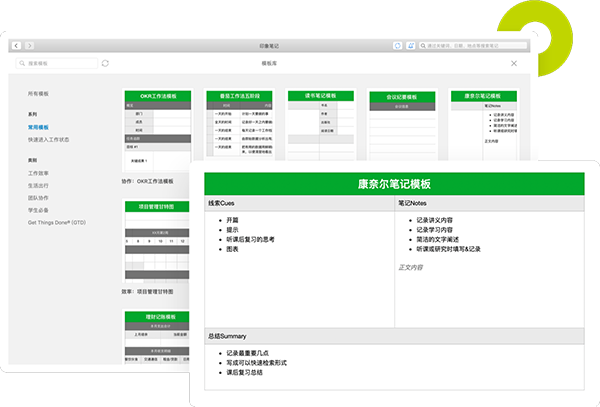Click the 印象笔记 window title
Screen dimensions: 600x407
[269, 46]
